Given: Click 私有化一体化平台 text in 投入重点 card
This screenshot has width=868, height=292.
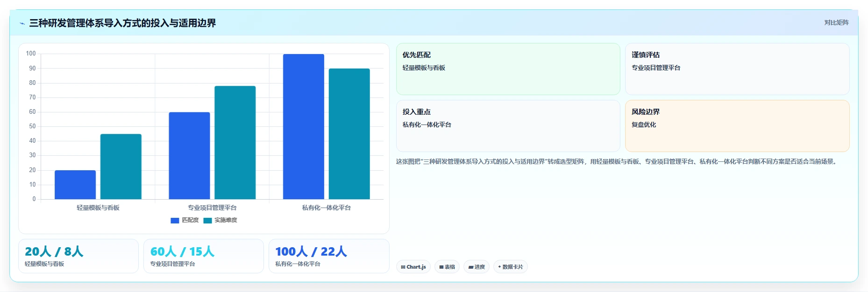Looking at the screenshot, I should pos(427,125).
